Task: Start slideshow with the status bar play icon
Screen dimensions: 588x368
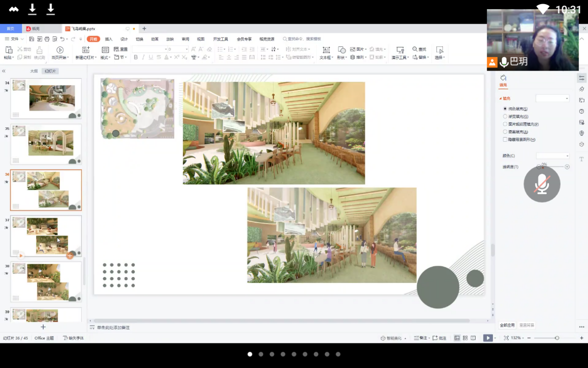Action: pos(487,338)
